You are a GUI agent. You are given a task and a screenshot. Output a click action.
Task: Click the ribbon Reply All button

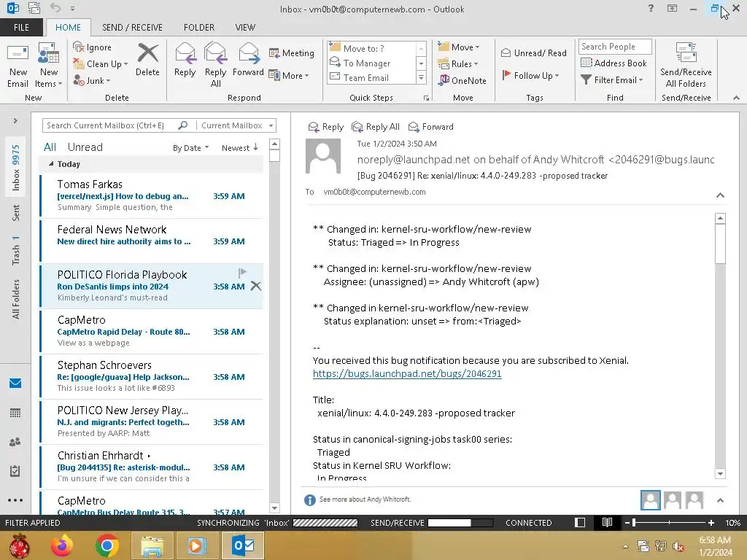click(215, 66)
